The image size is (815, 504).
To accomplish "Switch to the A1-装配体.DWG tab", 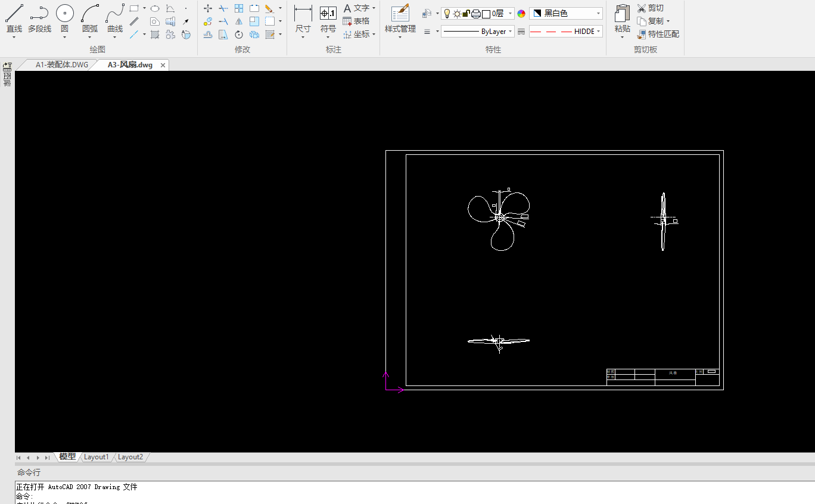I will tap(61, 65).
